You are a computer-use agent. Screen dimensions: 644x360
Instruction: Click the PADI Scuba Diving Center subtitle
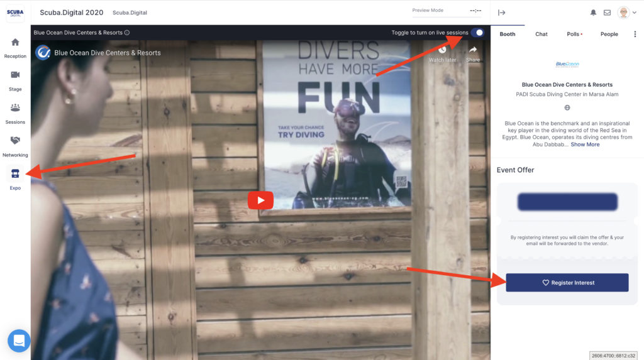coord(567,94)
